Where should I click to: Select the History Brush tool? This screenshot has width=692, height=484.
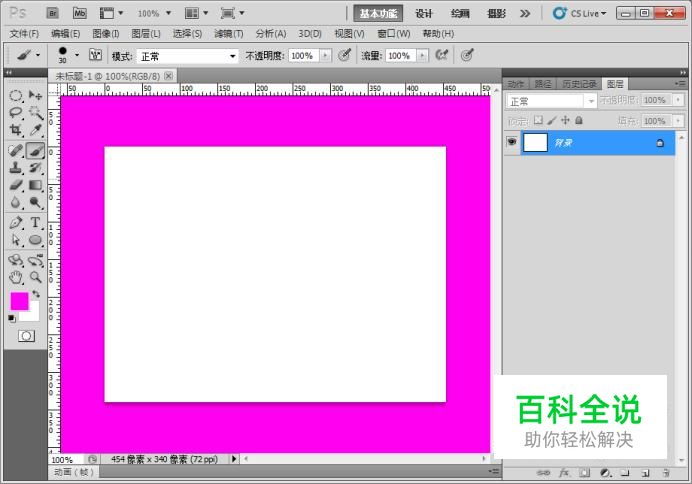tap(35, 168)
